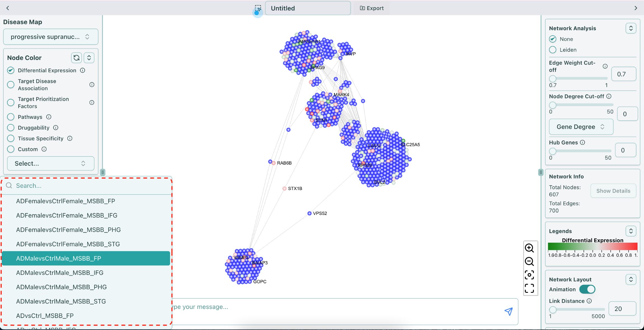
Task: Click the fit-to-center focus icon
Action: point(529,275)
